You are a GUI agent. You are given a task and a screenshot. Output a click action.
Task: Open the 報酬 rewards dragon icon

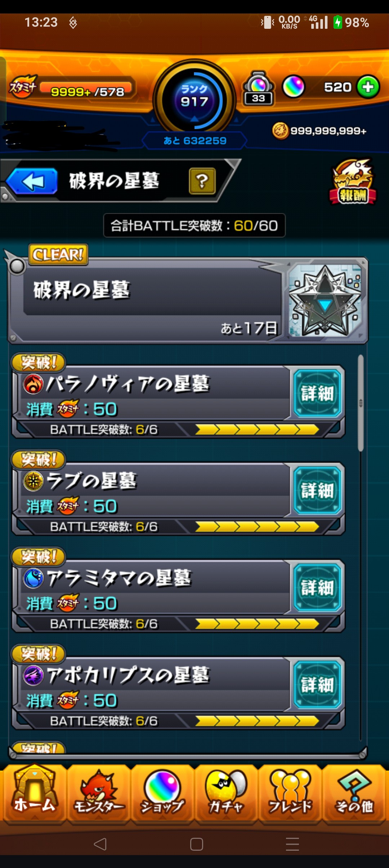(x=353, y=182)
